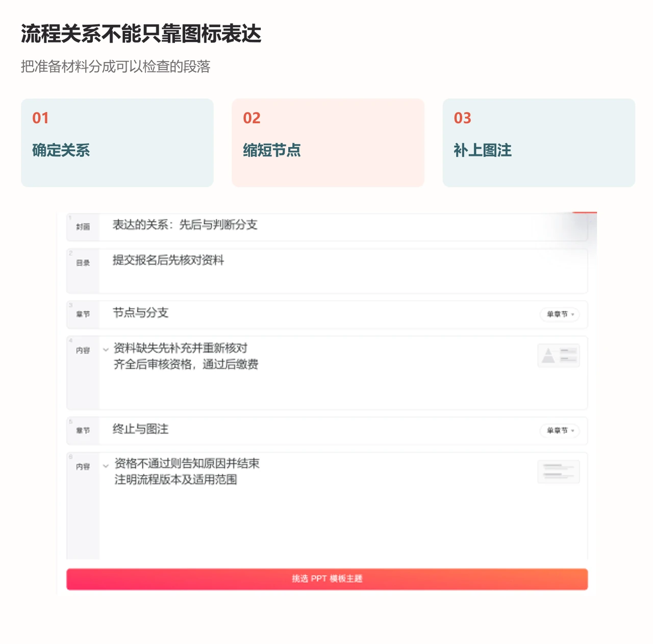Click the step number 02

point(252,118)
